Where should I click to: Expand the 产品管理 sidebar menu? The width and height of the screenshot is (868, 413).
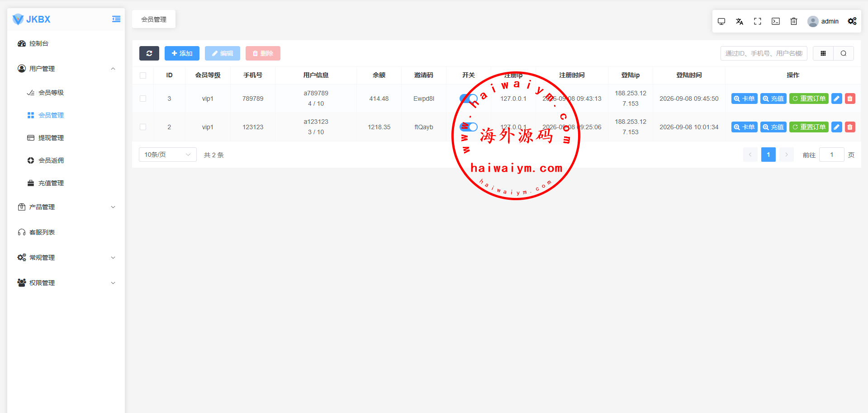[66, 207]
